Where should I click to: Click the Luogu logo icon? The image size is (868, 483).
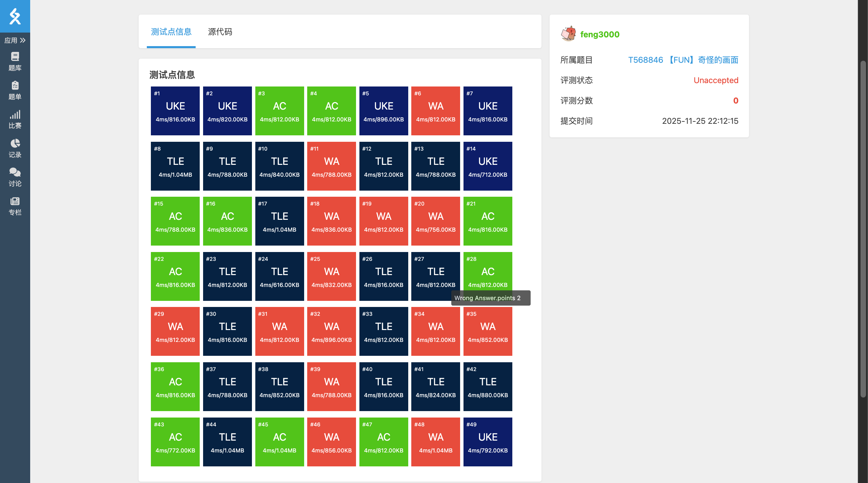[x=15, y=16]
